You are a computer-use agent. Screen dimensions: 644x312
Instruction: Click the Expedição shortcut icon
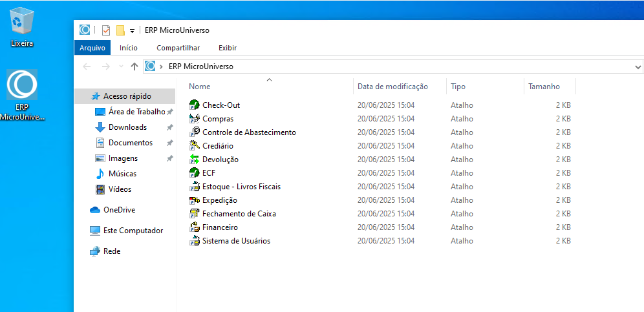pyautogui.click(x=194, y=200)
